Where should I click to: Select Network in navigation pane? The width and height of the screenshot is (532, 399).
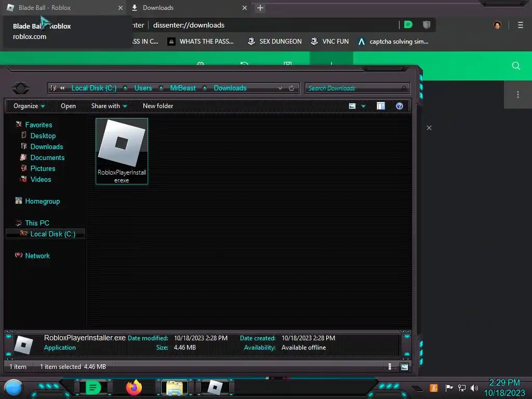(37, 256)
